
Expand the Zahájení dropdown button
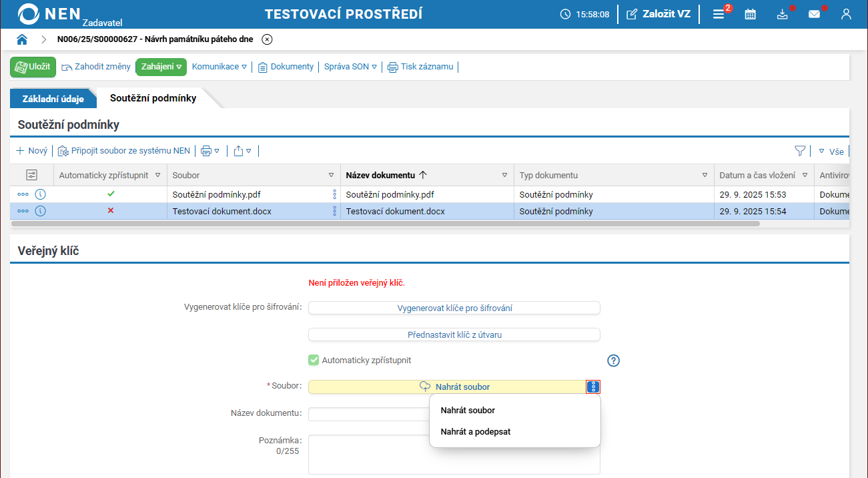pyautogui.click(x=161, y=67)
